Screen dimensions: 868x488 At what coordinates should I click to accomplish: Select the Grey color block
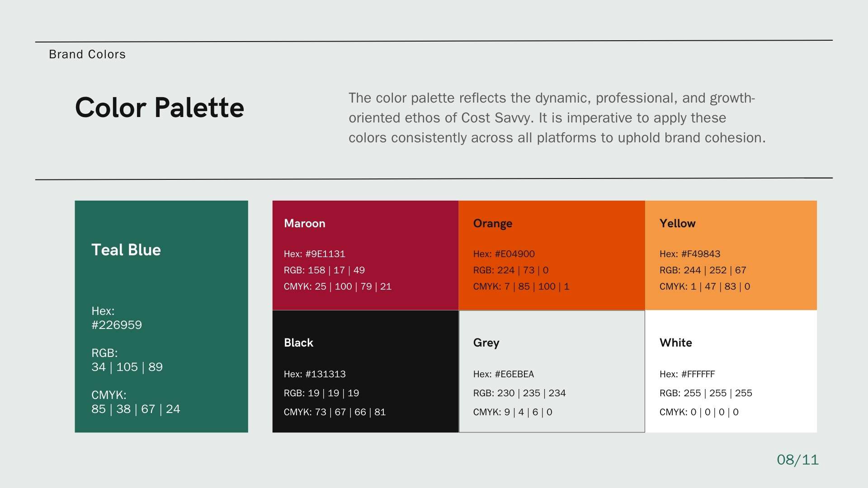coord(552,371)
